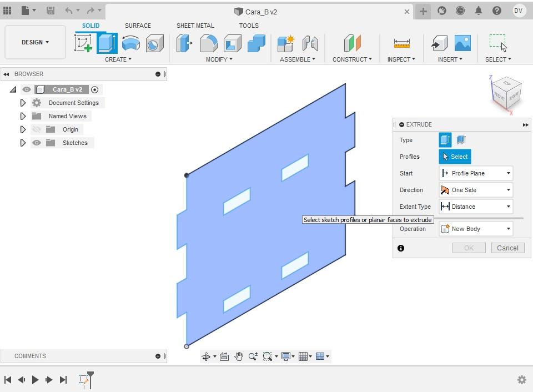Activate the Pan hand tool

coord(239,356)
